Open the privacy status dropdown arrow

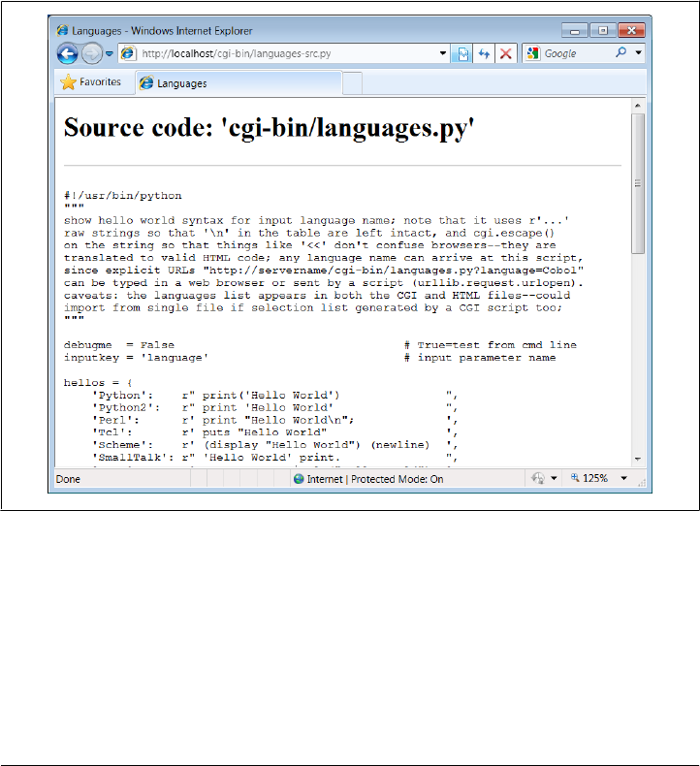(x=554, y=478)
